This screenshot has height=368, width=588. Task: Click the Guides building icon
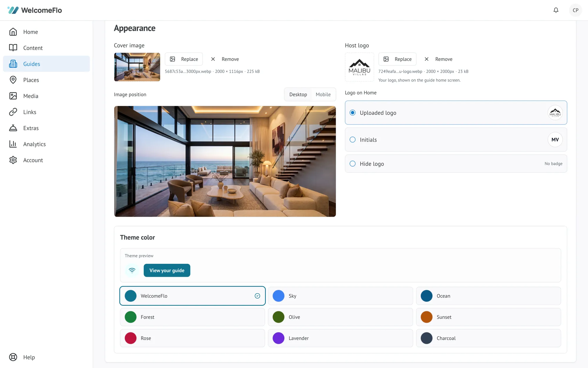click(13, 64)
